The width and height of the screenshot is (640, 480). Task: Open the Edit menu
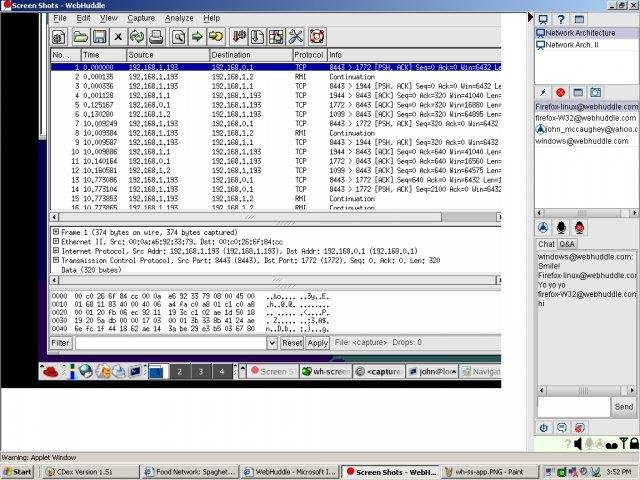tap(83, 18)
